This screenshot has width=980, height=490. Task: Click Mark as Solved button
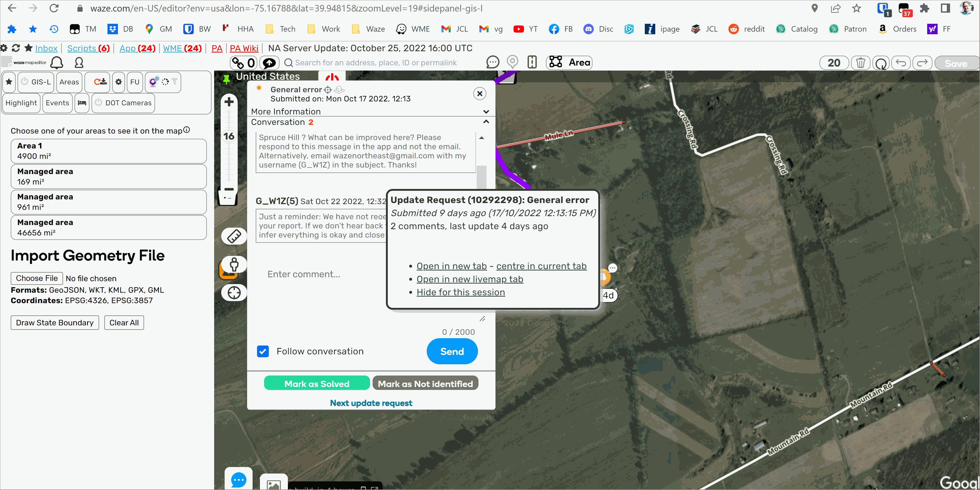point(317,384)
